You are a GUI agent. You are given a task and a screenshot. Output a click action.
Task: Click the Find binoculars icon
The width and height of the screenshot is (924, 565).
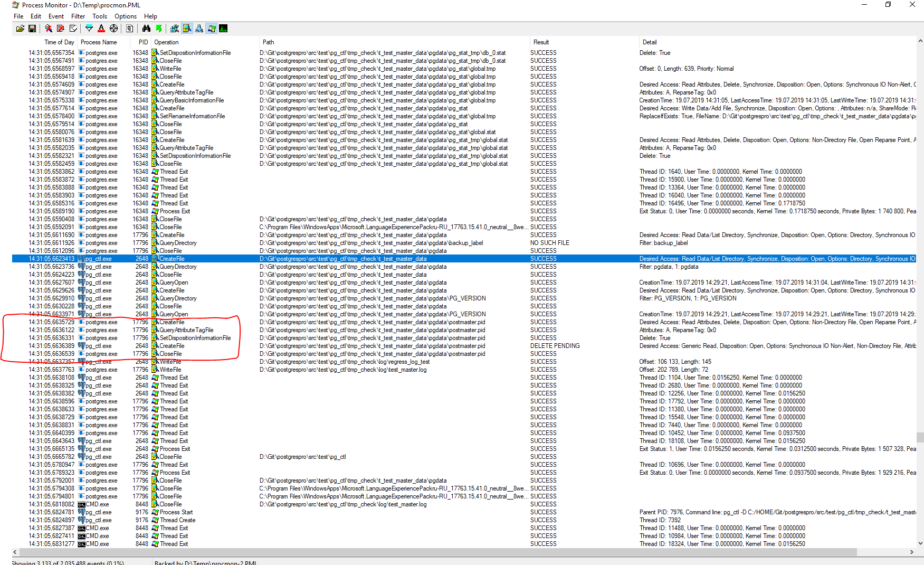click(146, 29)
